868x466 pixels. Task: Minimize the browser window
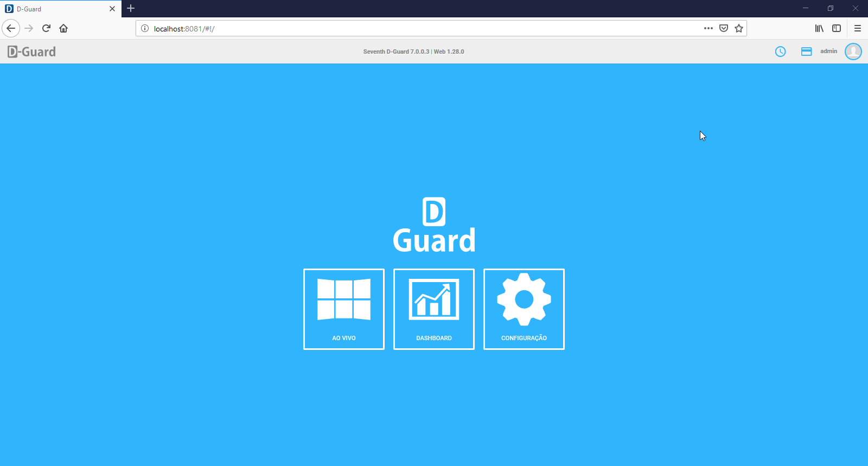[x=806, y=8]
